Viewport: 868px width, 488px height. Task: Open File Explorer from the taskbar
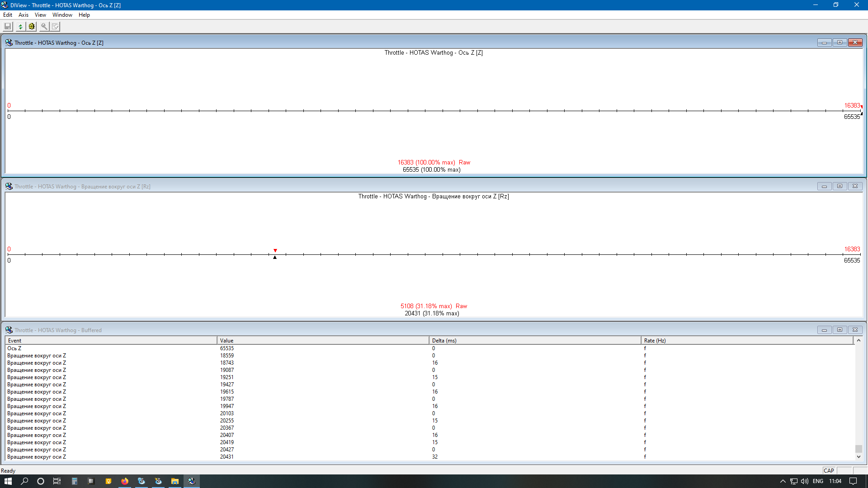[x=175, y=481]
